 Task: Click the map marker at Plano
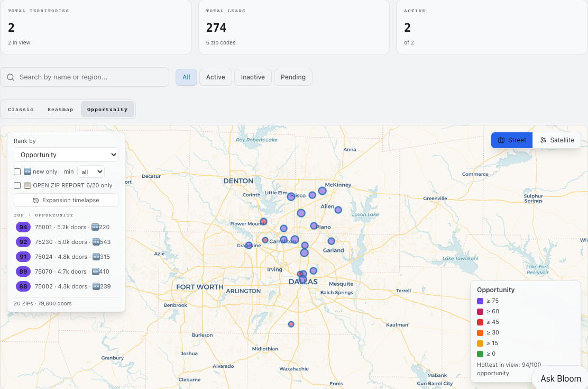(314, 225)
